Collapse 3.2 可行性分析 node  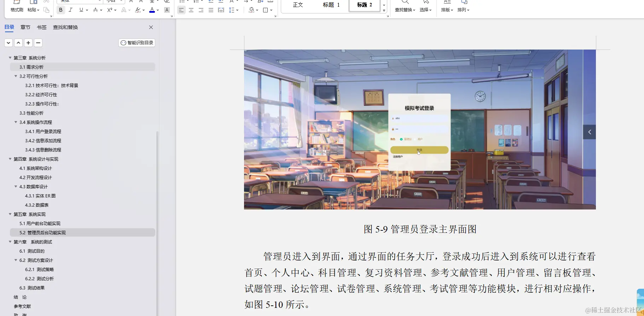tap(16, 76)
